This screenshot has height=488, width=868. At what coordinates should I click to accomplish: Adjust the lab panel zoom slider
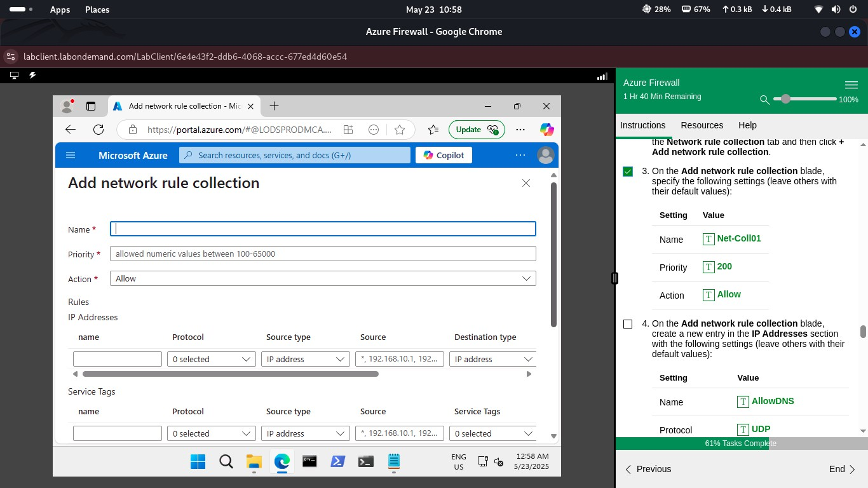786,99
